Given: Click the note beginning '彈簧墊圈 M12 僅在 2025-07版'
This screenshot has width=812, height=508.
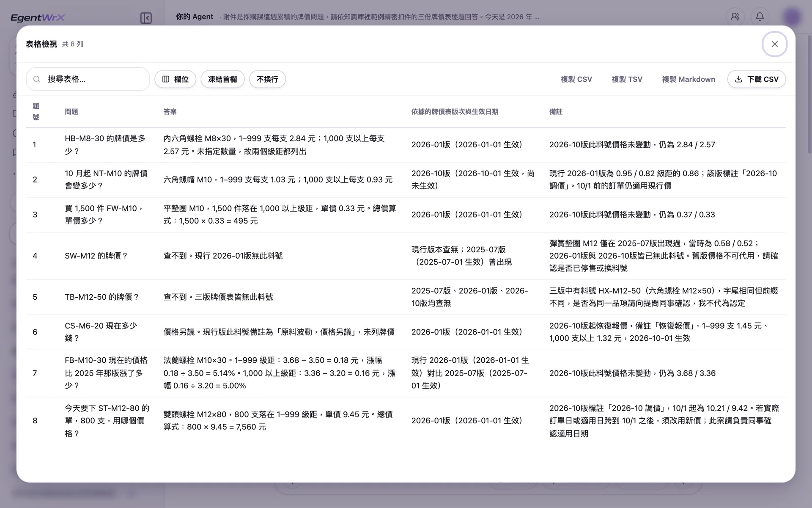Looking at the screenshot, I should [x=664, y=256].
